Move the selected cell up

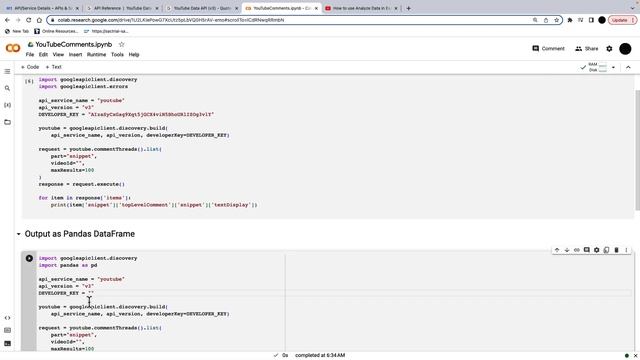tap(557, 250)
